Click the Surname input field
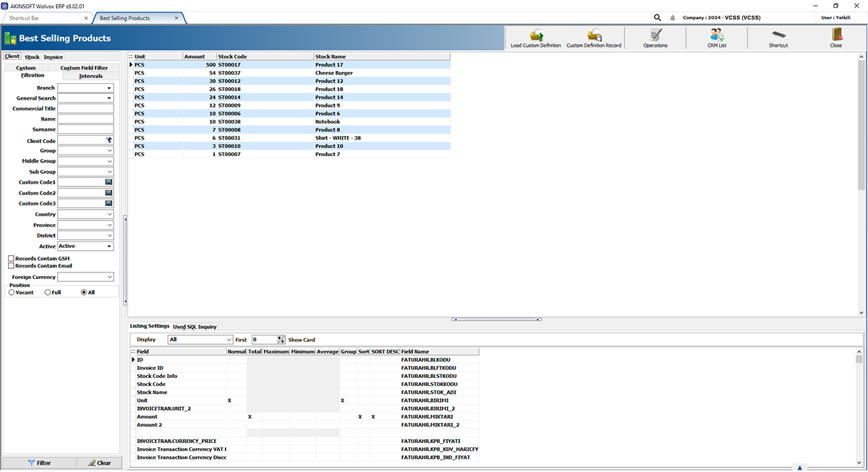The image size is (868, 472). click(86, 129)
